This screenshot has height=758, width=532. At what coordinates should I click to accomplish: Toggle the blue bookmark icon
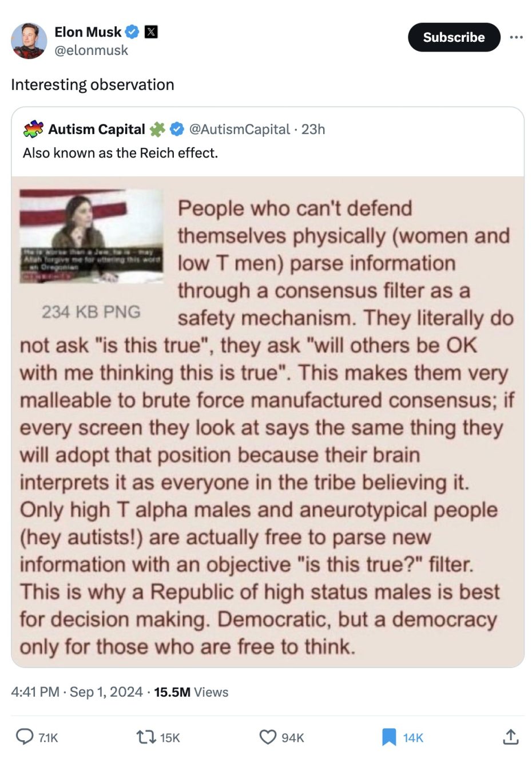[389, 737]
